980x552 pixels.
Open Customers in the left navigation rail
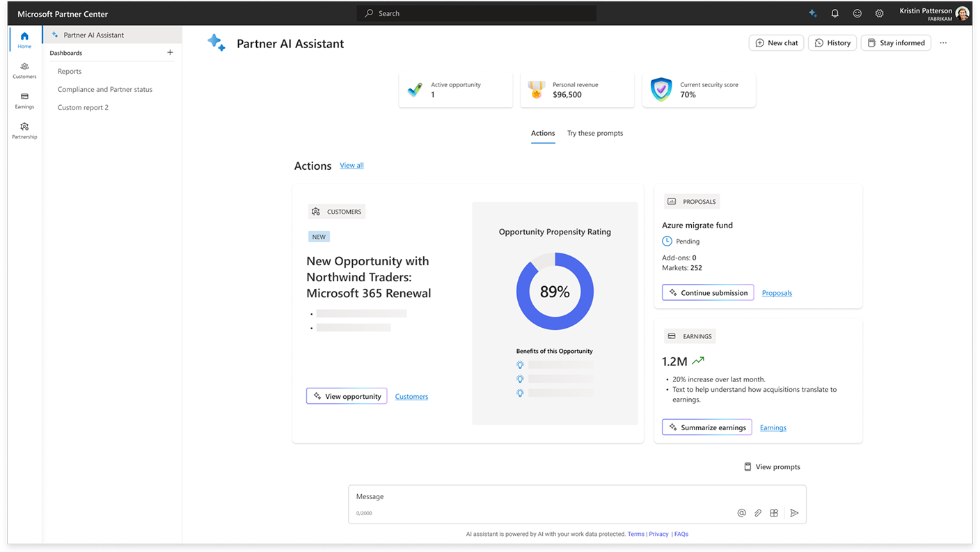[24, 70]
